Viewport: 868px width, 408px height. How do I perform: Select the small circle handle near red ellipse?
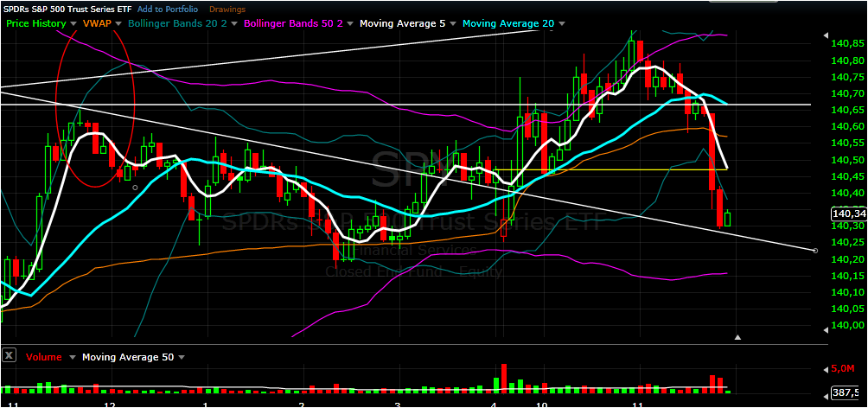135,188
